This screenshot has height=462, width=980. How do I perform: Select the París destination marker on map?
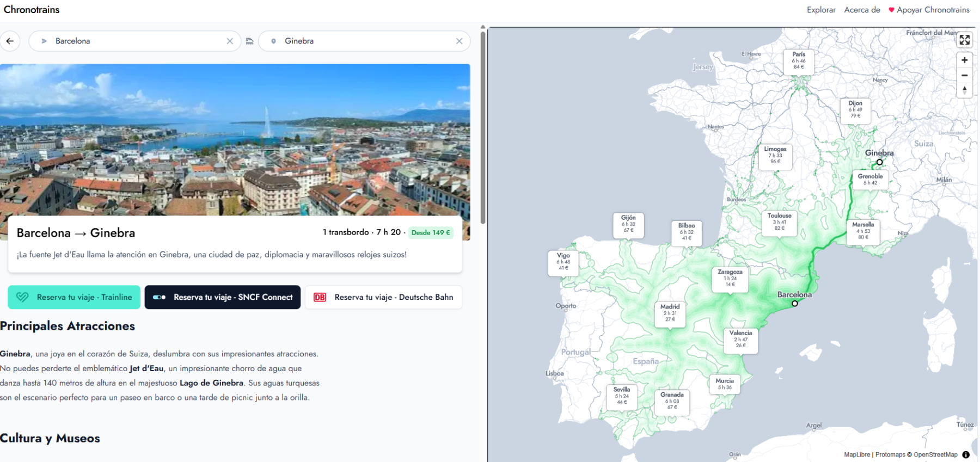(x=799, y=60)
